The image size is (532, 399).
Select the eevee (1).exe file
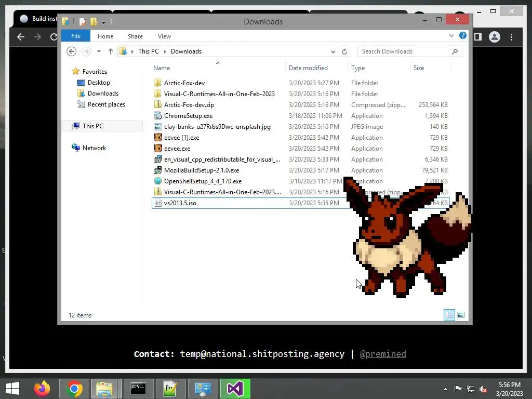pos(181,137)
